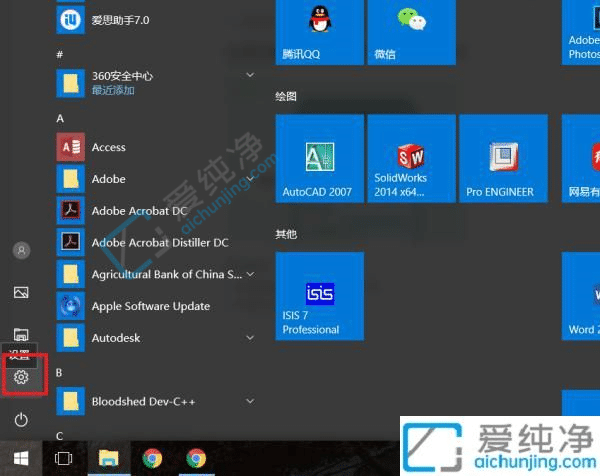Image resolution: width=600 pixels, height=476 pixels.
Task: Open the Adobe Photoshop tile
Action: (x=581, y=32)
